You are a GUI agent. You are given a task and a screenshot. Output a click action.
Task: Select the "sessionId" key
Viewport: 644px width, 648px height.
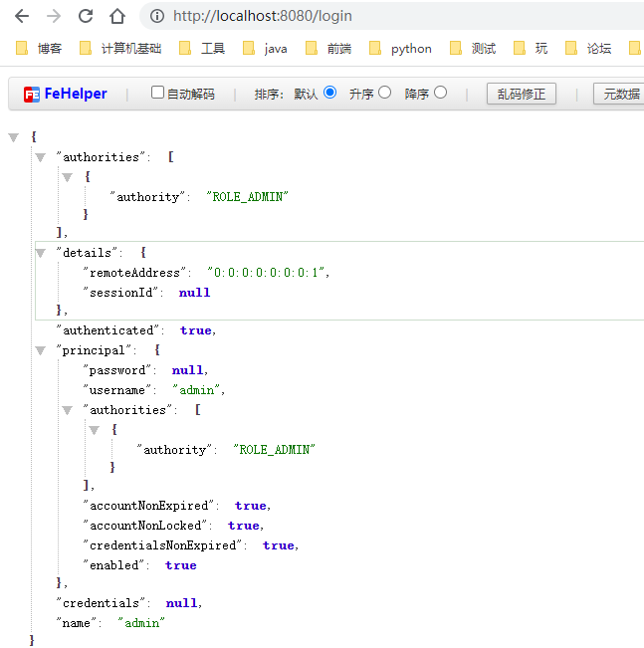click(x=121, y=293)
